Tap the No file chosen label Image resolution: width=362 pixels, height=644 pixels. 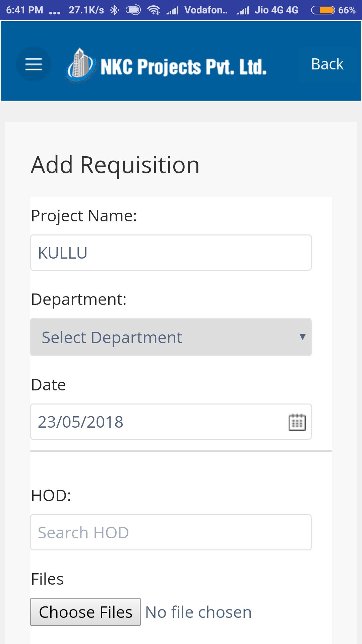[198, 612]
